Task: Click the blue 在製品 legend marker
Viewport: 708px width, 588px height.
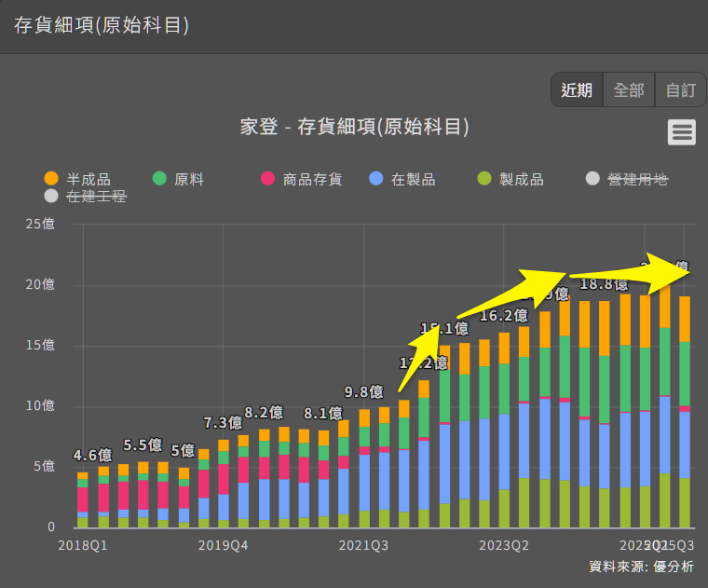Action: click(376, 179)
